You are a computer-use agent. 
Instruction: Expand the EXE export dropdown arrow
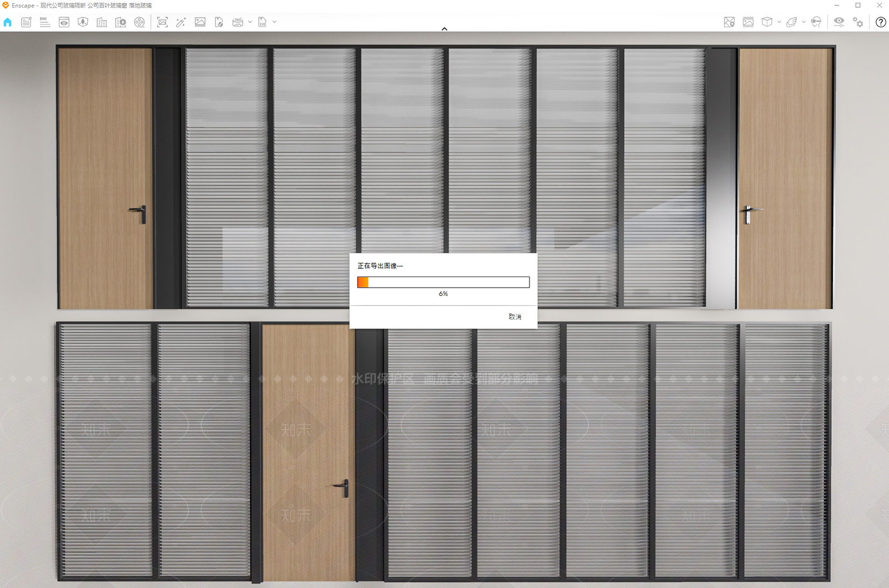274,22
